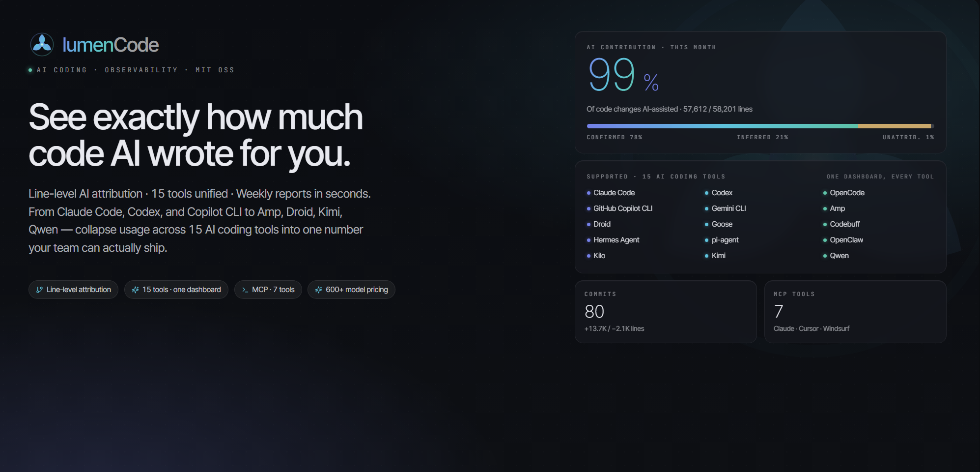Click the AI contribution progress bar
The height and width of the screenshot is (472, 980).
tap(760, 126)
